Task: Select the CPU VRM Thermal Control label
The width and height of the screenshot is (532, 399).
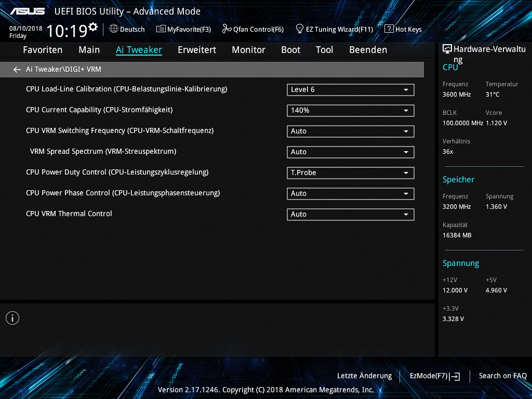Action: (x=69, y=214)
